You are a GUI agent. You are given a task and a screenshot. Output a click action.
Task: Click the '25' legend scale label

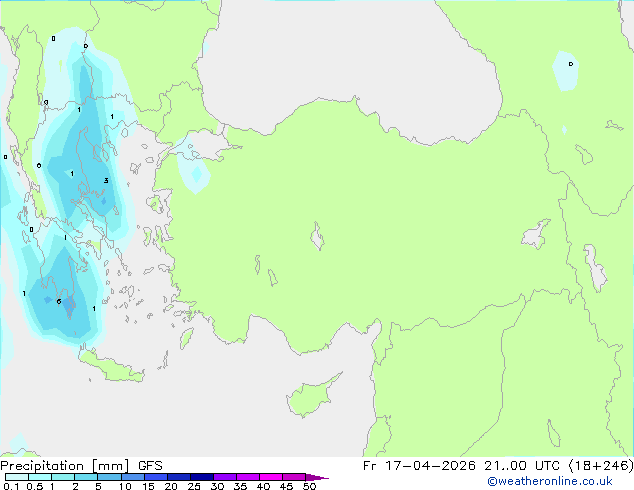pos(194,486)
